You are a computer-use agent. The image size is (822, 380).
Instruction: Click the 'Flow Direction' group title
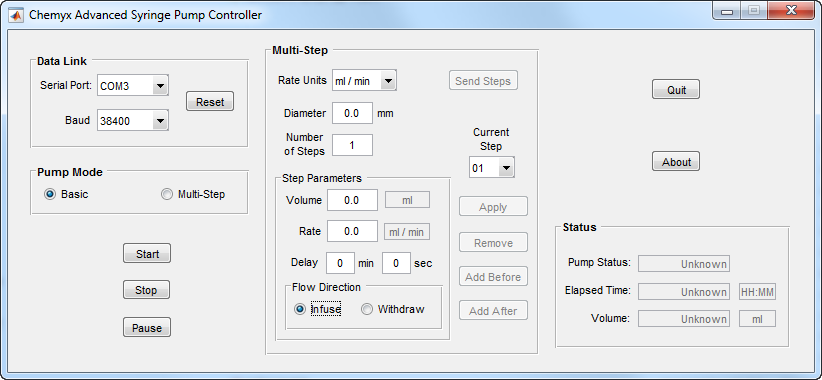tap(326, 287)
